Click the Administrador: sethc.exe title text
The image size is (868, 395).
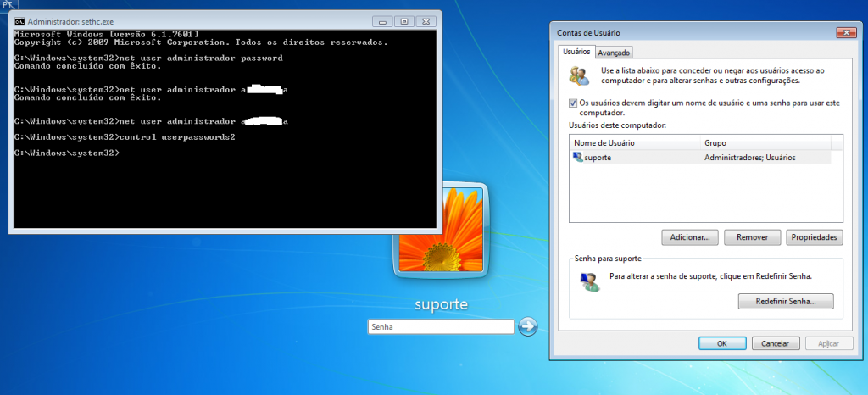[70, 21]
